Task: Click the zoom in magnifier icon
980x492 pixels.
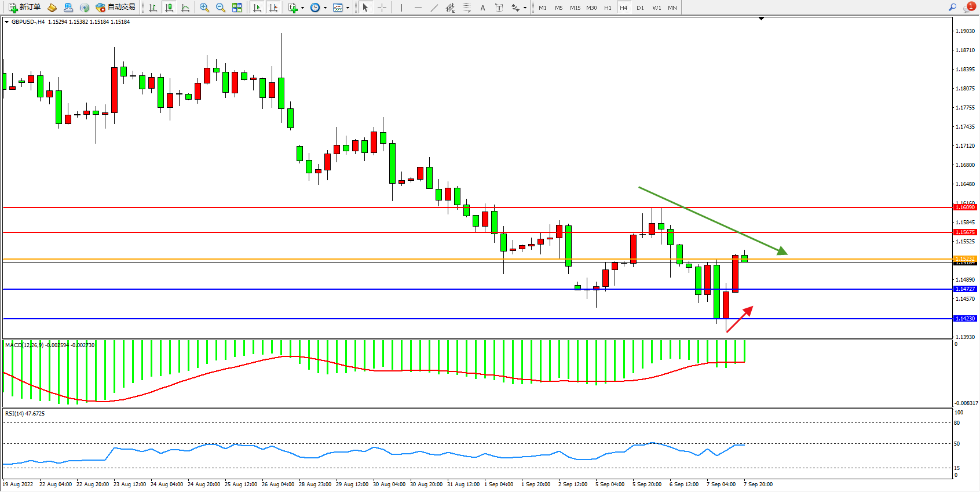Action: tap(204, 8)
